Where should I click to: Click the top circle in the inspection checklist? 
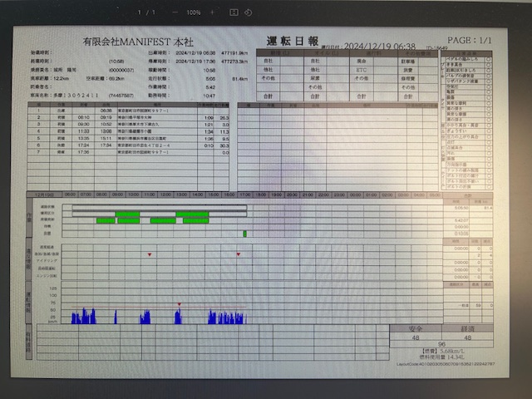tap(488, 57)
